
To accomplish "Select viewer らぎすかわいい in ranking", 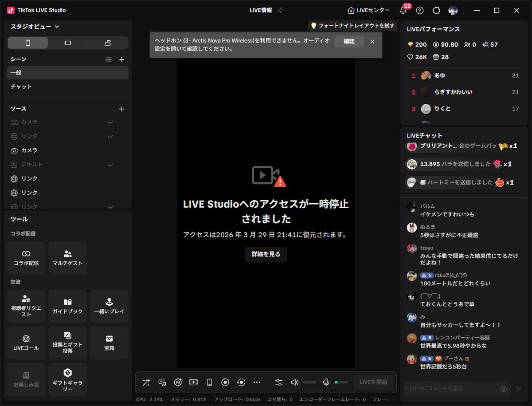I will [465, 92].
